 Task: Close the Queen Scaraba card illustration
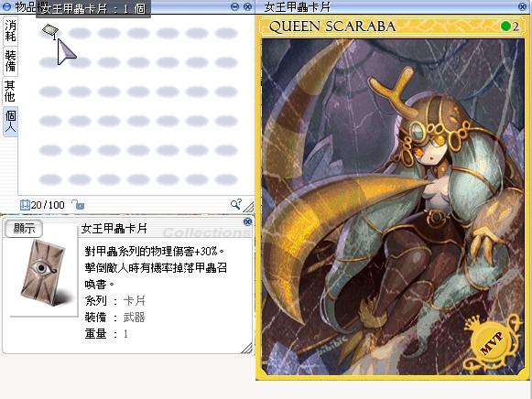(523, 6)
